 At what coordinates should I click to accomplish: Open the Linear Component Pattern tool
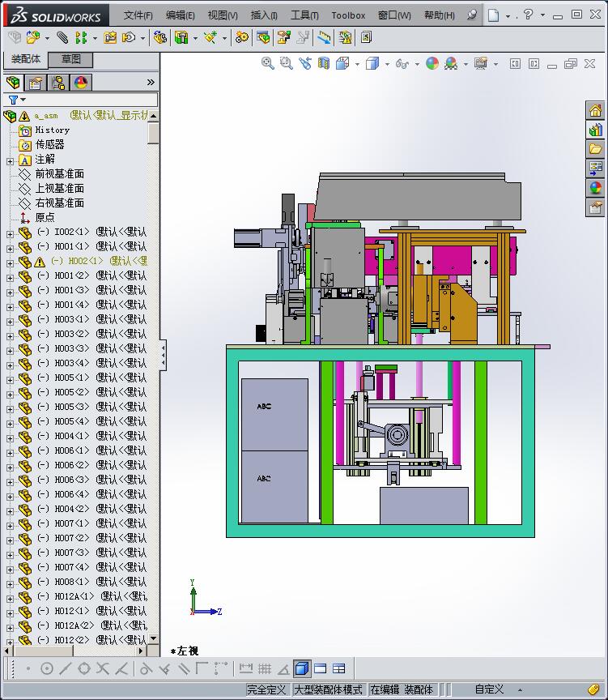point(81,37)
